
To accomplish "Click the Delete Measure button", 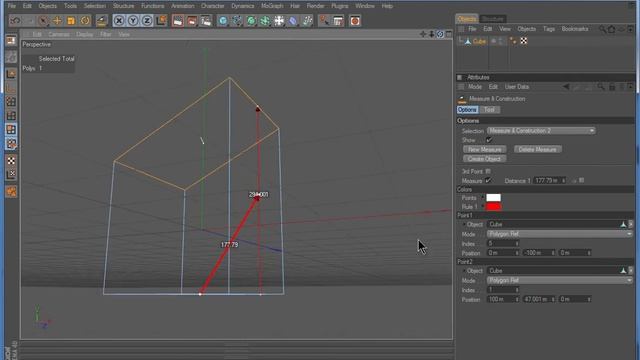I will click(538, 149).
